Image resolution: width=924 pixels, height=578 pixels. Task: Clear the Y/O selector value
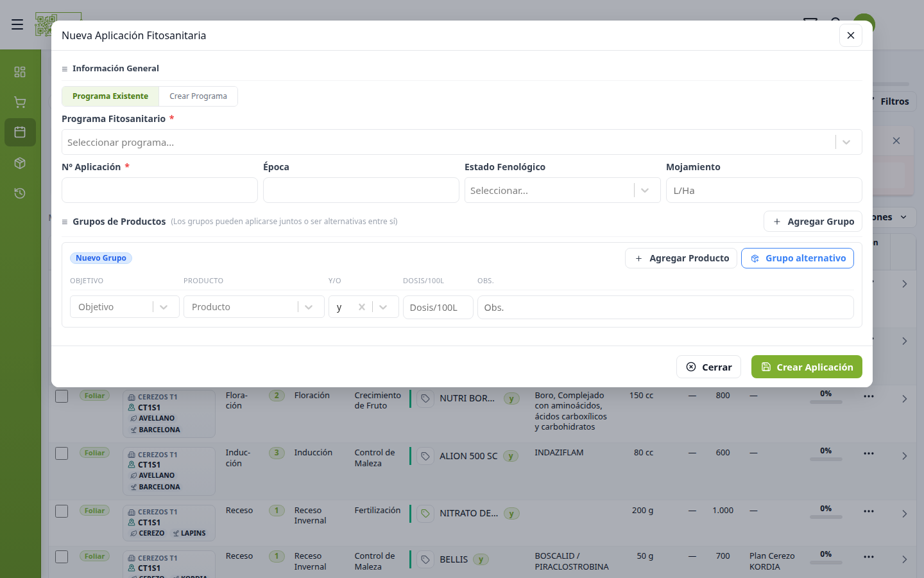(362, 307)
